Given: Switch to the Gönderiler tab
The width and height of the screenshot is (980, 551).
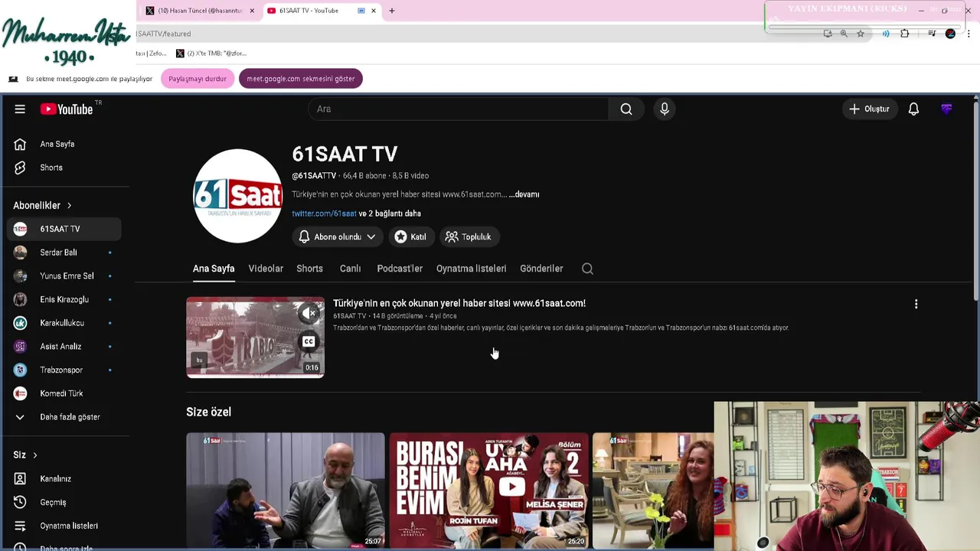Looking at the screenshot, I should 541,269.
